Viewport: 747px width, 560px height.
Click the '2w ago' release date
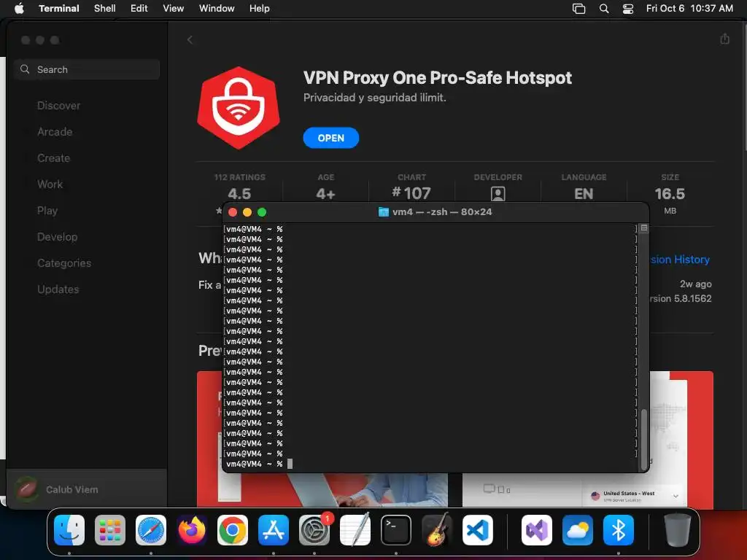695,284
